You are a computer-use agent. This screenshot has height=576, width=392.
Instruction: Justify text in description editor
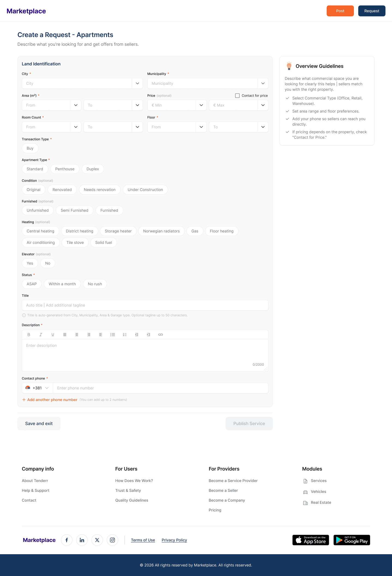click(x=65, y=335)
